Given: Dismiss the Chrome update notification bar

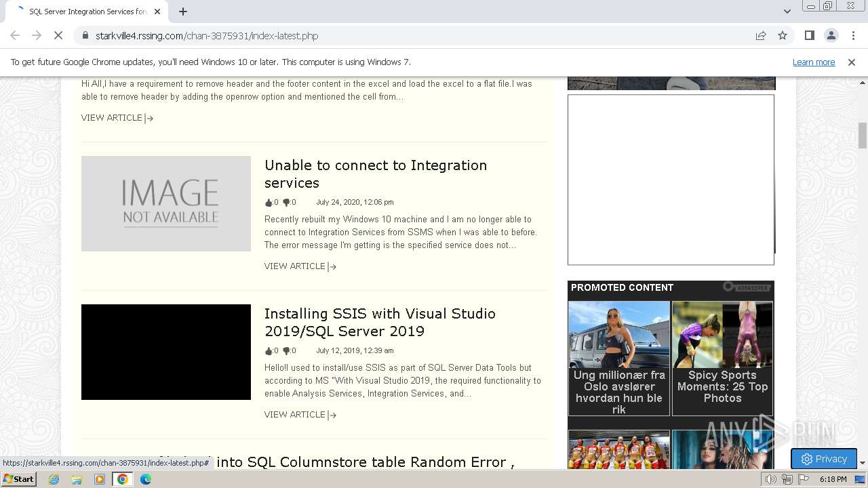Looking at the screenshot, I should [x=852, y=62].
